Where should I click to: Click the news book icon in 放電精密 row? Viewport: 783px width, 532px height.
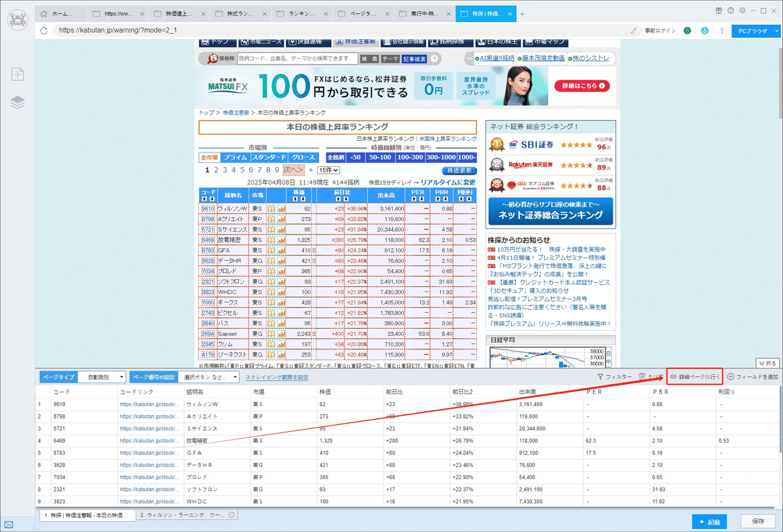tap(271, 240)
